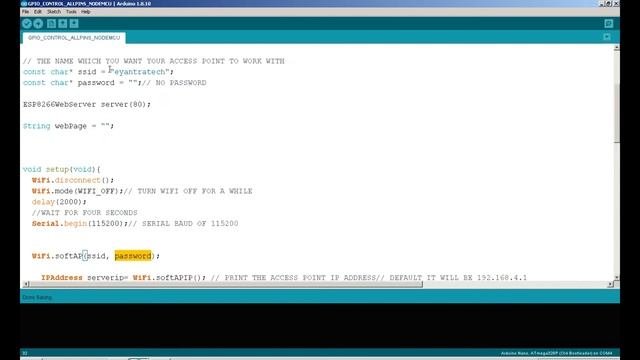640x360 pixels.
Task: Click the ESP8266WebServer server(80) line
Action: (x=87, y=104)
